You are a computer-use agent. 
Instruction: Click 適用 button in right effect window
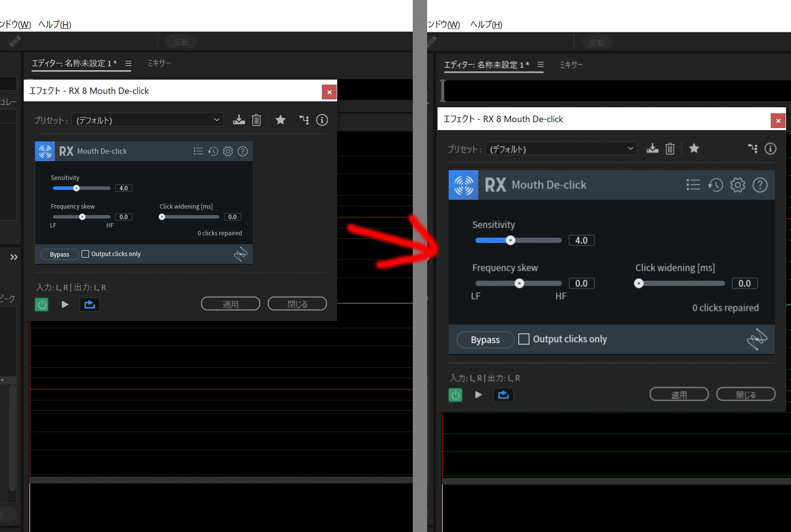tap(679, 395)
